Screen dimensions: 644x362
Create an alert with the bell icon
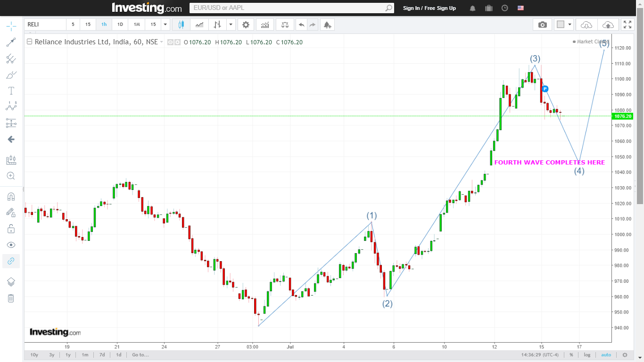pos(327,25)
